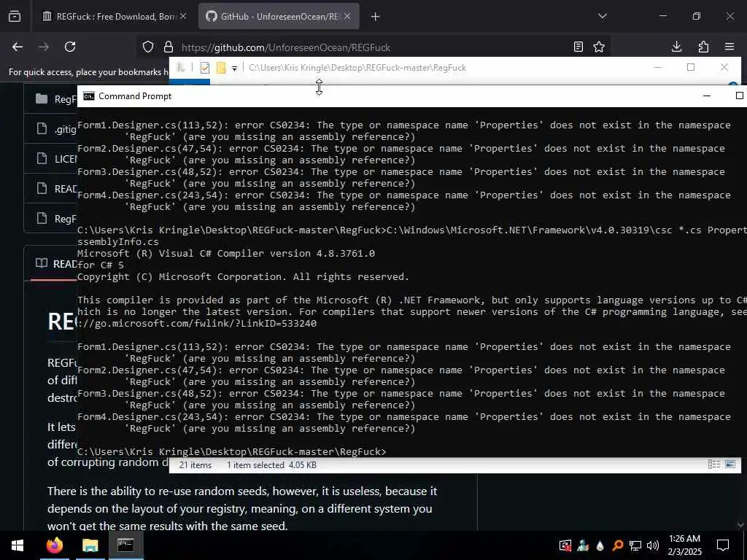The image size is (747, 560).
Task: Click the Command Prompt taskbar button
Action: [x=125, y=545]
